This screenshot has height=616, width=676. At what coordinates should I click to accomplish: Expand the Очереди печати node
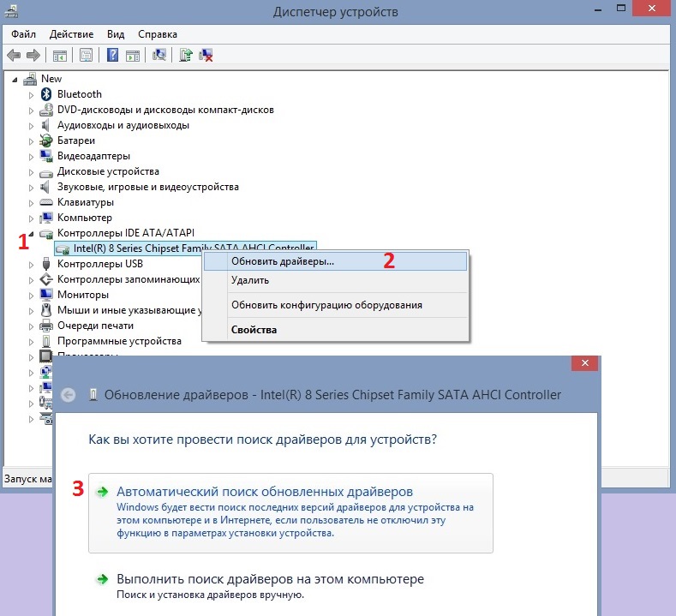31,326
